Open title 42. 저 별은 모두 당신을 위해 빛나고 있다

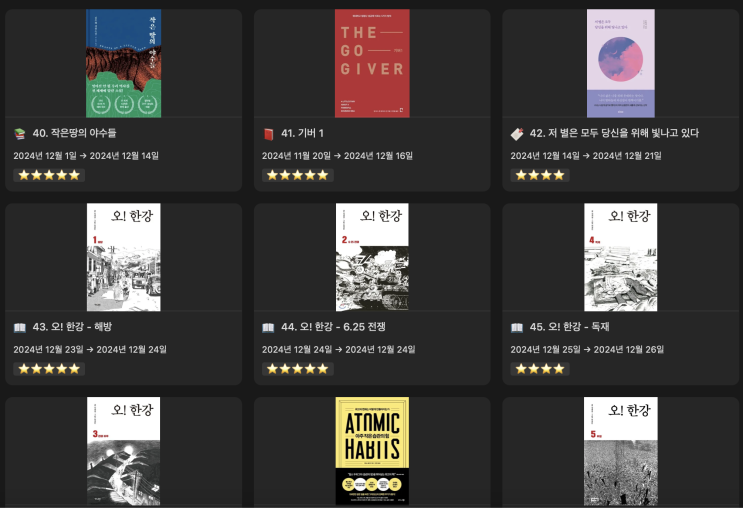click(614, 133)
